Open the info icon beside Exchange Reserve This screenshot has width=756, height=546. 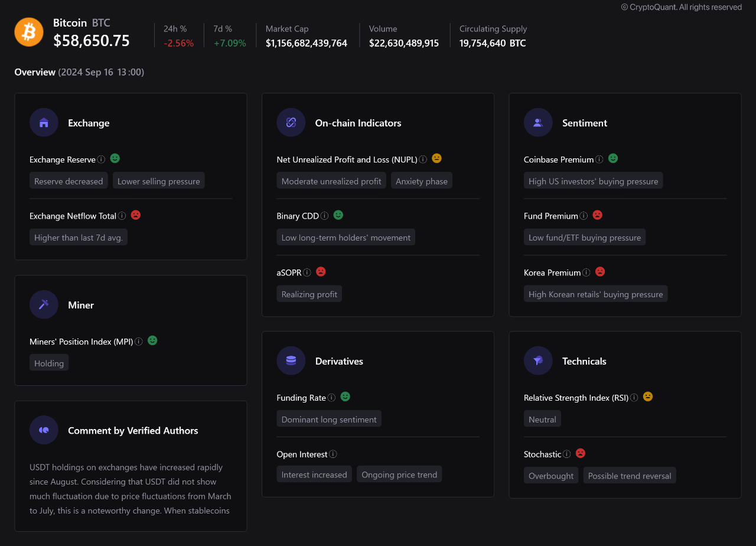coord(102,160)
